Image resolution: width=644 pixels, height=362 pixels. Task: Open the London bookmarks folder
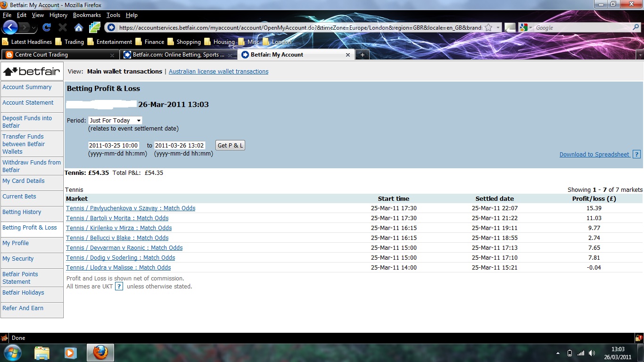click(277, 41)
